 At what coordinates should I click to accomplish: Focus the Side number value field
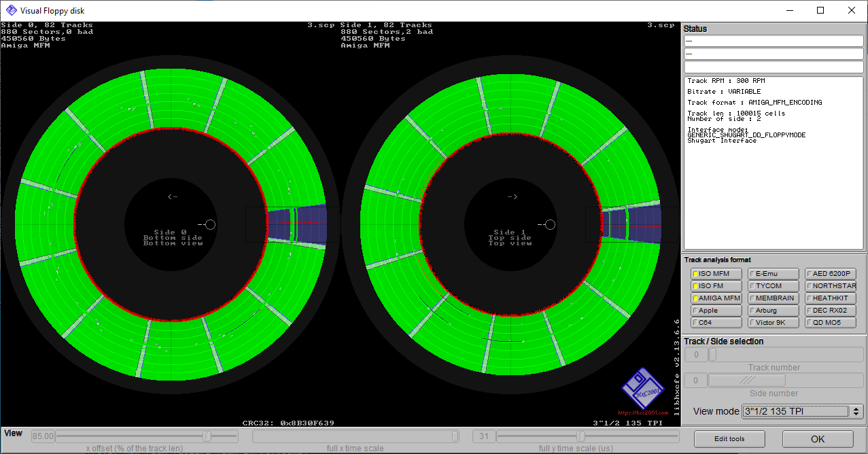click(x=696, y=381)
